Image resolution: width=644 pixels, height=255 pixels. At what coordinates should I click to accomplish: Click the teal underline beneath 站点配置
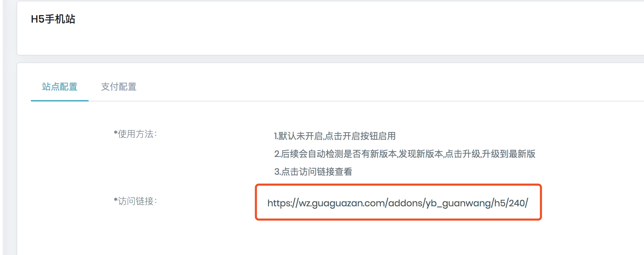(60, 101)
